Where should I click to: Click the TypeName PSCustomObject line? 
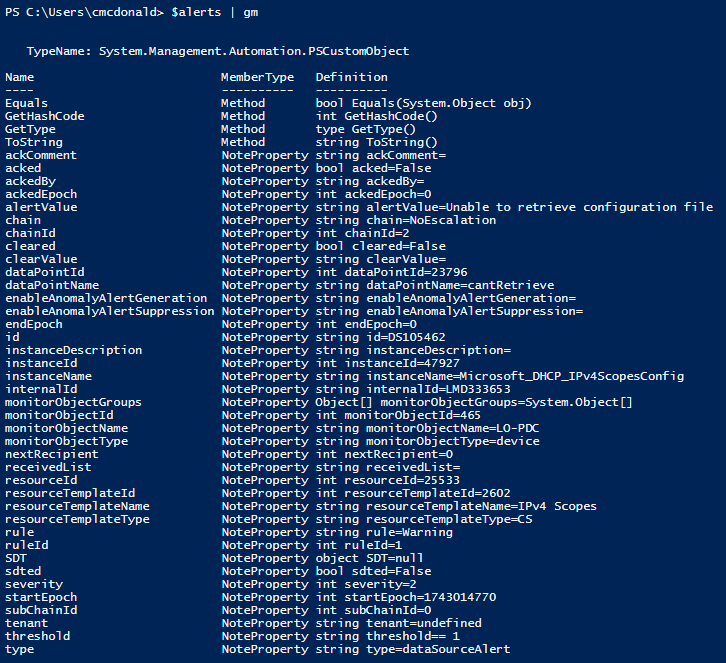pos(218,51)
